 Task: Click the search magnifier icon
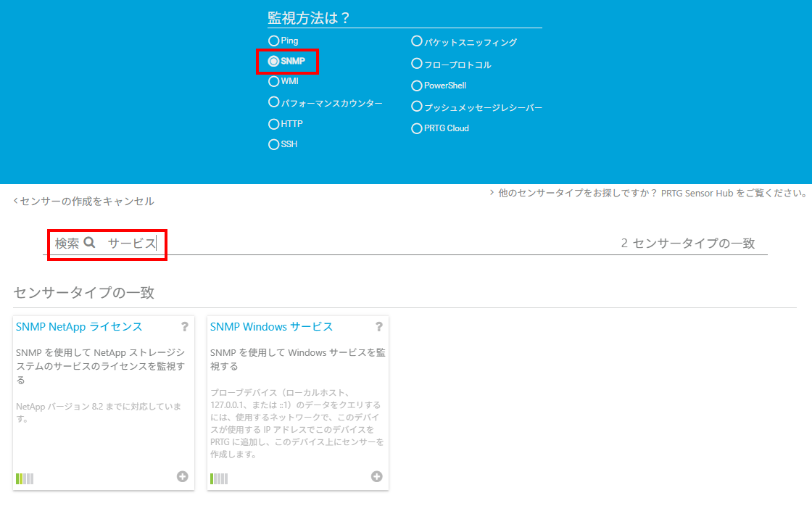(x=90, y=242)
